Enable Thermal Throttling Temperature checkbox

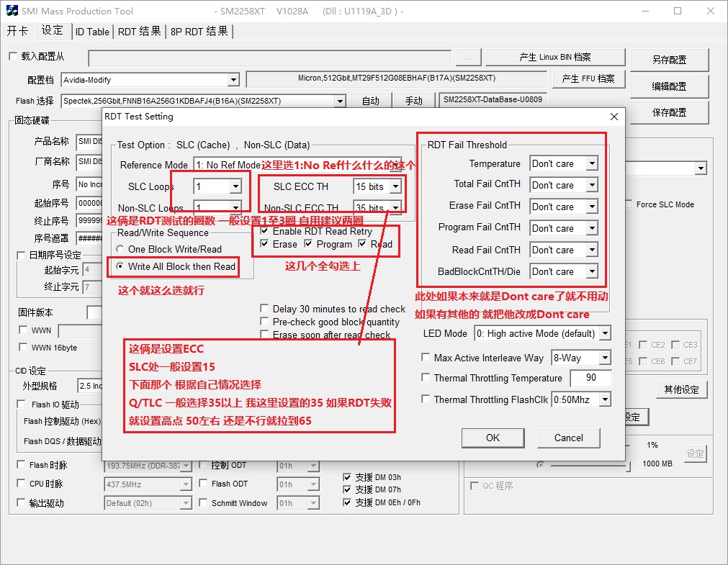426,379
